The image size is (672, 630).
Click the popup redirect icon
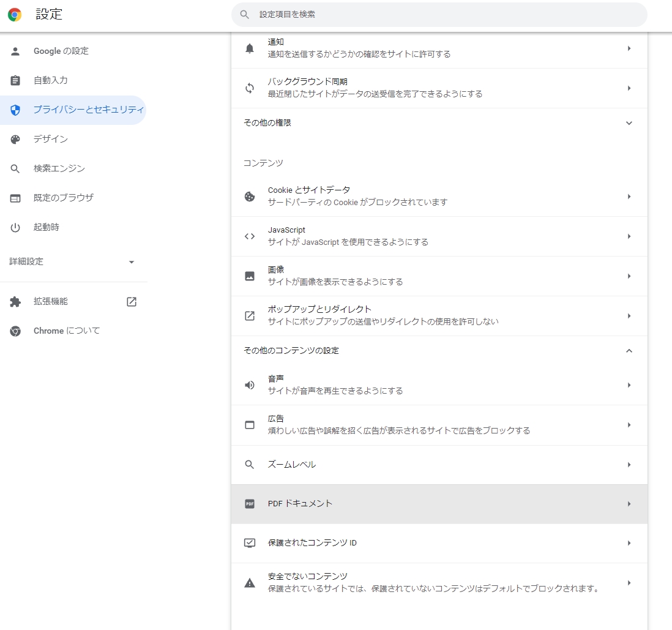tap(250, 316)
